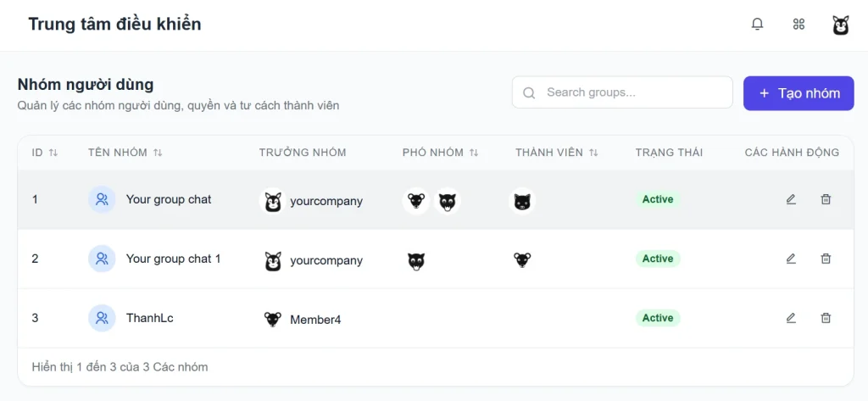Click the Active status badge of ThanhLc
Screen dimensions: 868x401
pyautogui.click(x=658, y=318)
